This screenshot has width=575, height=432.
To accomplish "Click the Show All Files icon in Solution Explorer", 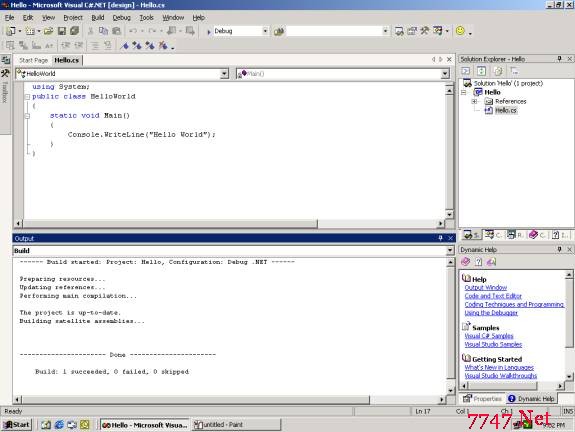I will coord(498,71).
